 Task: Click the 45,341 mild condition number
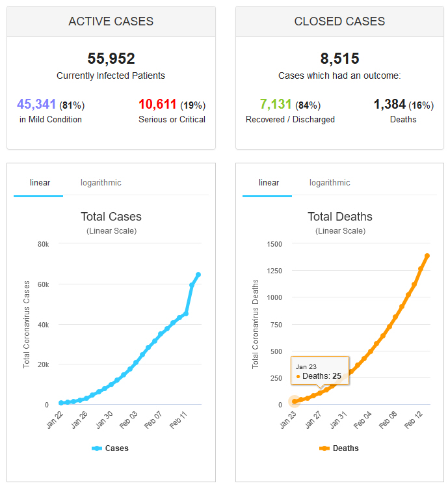click(36, 104)
